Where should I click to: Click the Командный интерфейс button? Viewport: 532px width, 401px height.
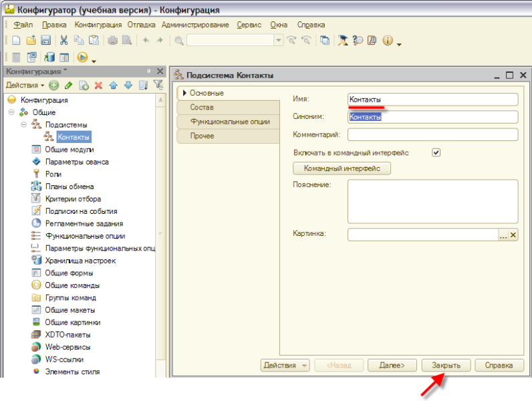[x=342, y=168]
